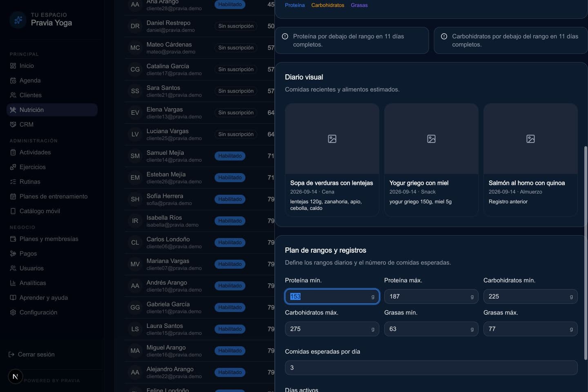Click the Configuración gear icon
The width and height of the screenshot is (588, 392).
pyautogui.click(x=13, y=312)
